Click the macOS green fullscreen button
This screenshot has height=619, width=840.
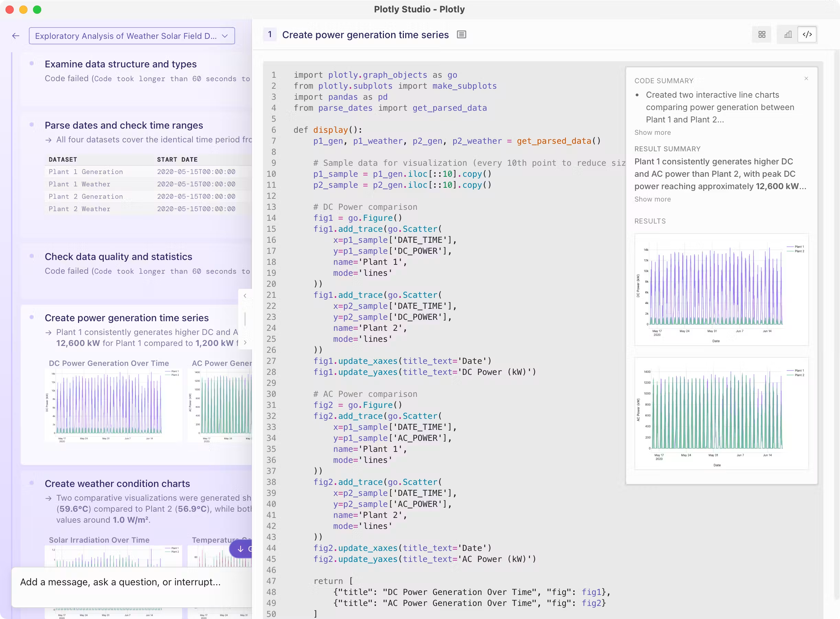point(37,9)
